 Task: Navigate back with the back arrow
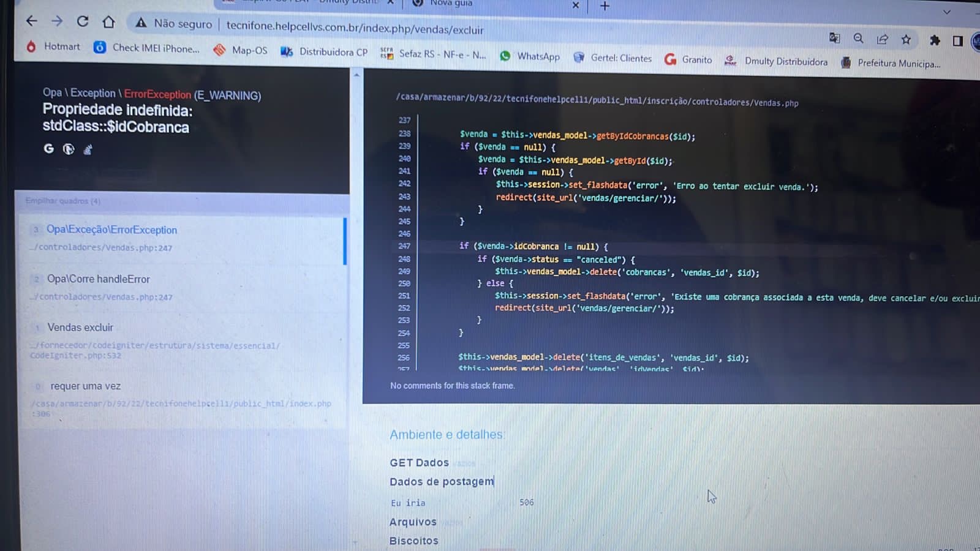coord(31,20)
